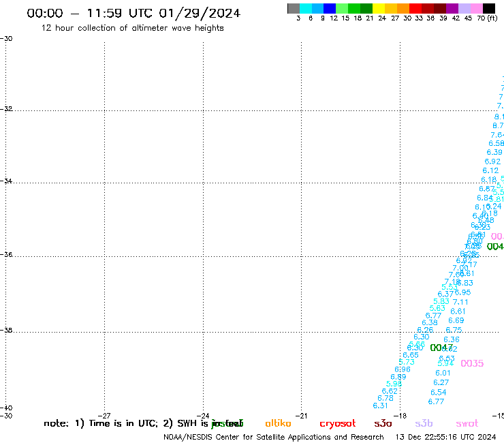The width and height of the screenshot is (504, 443).
Task: Click the light green swatch in the color scale
Action: click(342, 8)
